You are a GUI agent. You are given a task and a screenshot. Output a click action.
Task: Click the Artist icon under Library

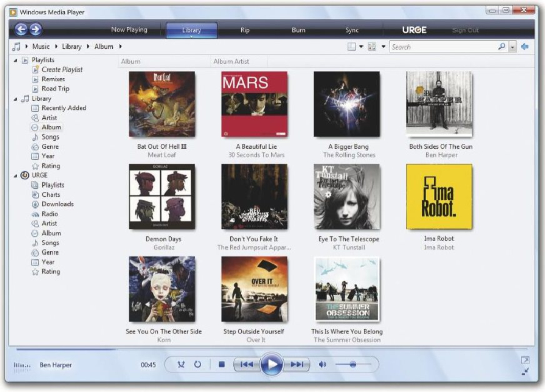coord(35,118)
